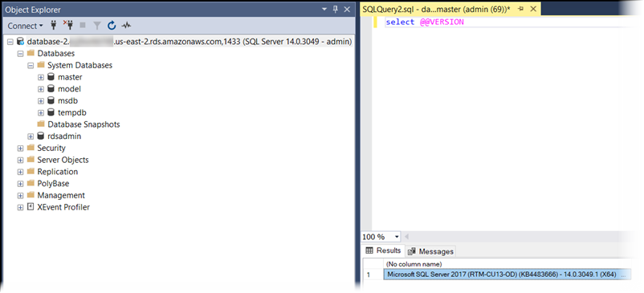
Task: Collapse the System Databases folder
Action: click(31, 66)
